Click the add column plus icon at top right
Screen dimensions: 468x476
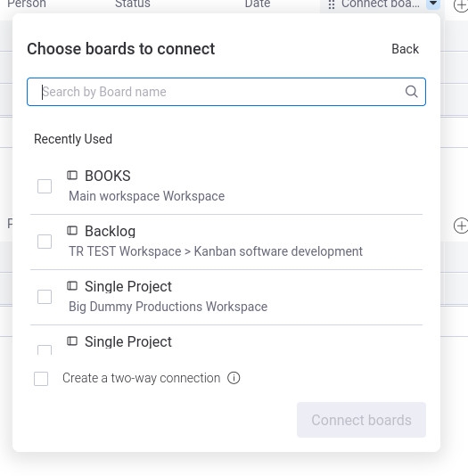(460, 5)
